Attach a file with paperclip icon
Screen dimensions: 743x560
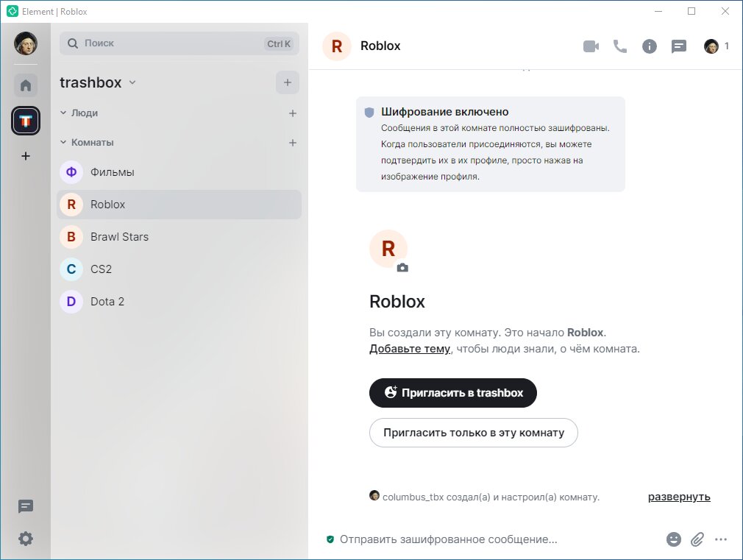697,539
